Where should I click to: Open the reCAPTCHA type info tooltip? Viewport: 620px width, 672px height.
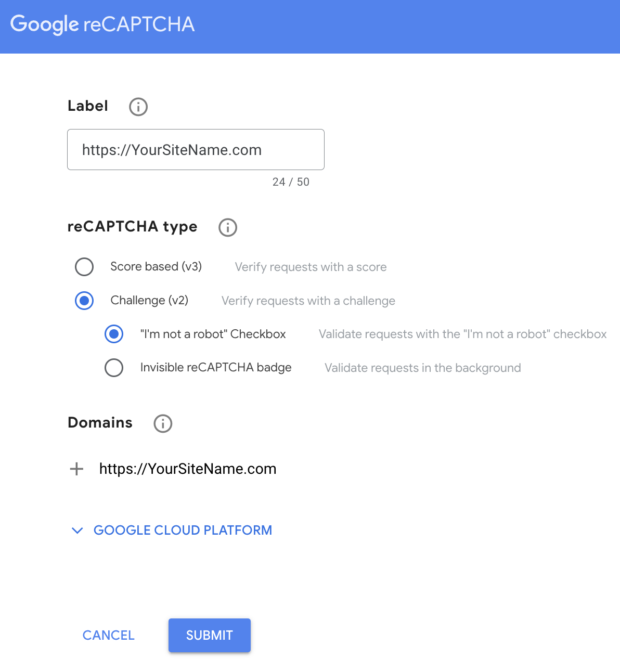(x=227, y=227)
